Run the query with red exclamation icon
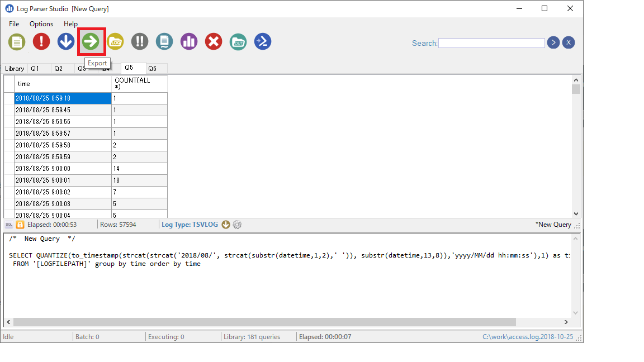 tap(41, 41)
